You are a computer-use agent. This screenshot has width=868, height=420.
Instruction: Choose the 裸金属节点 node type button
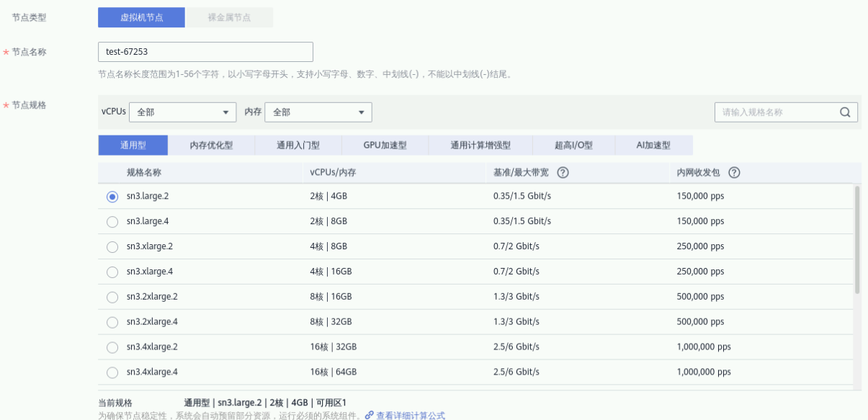(x=229, y=17)
